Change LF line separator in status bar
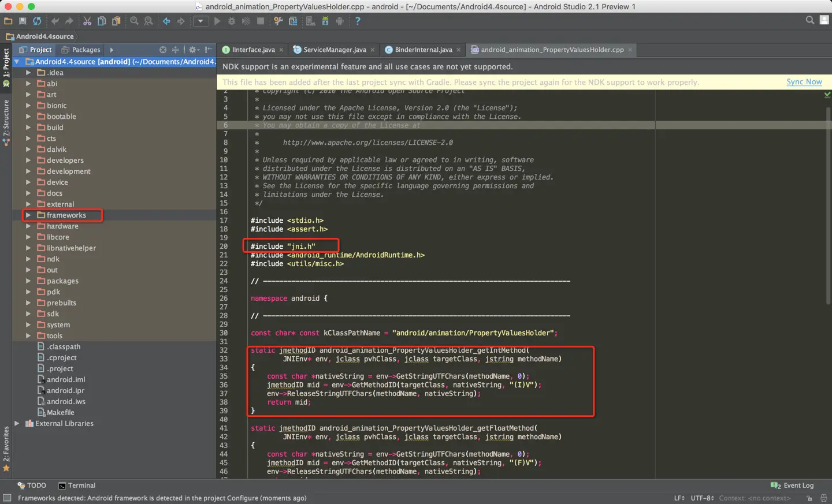 tap(679, 498)
